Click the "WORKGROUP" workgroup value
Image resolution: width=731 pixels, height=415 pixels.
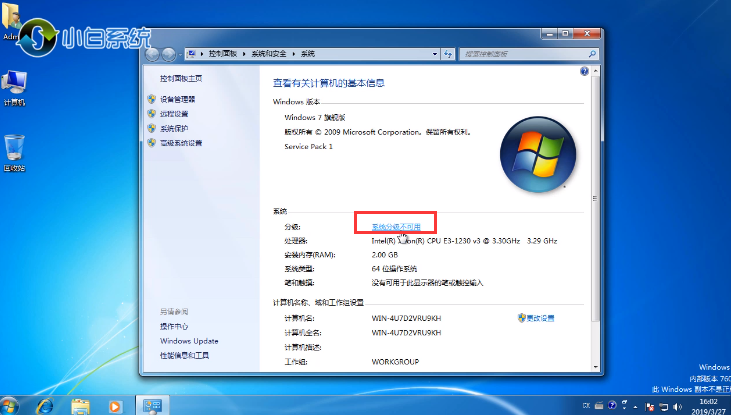(395, 362)
